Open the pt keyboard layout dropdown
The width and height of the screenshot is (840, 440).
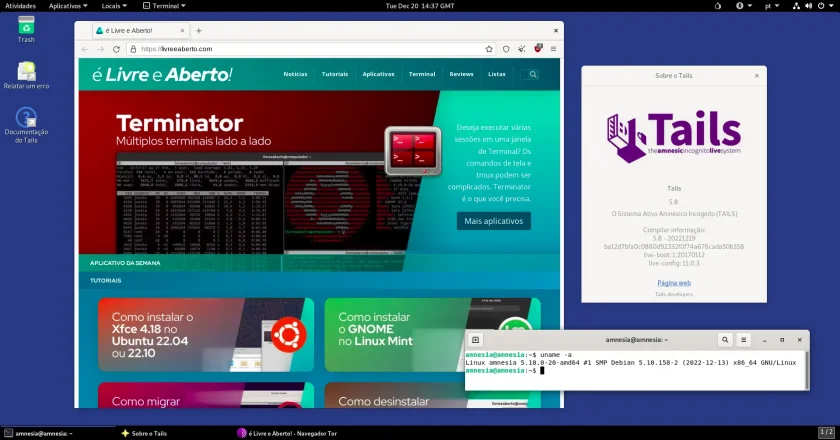point(771,6)
